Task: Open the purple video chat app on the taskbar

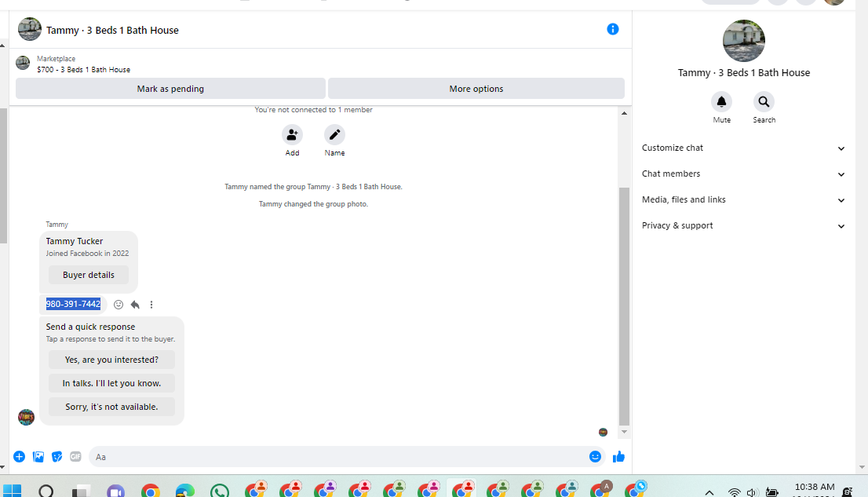Action: point(115,491)
